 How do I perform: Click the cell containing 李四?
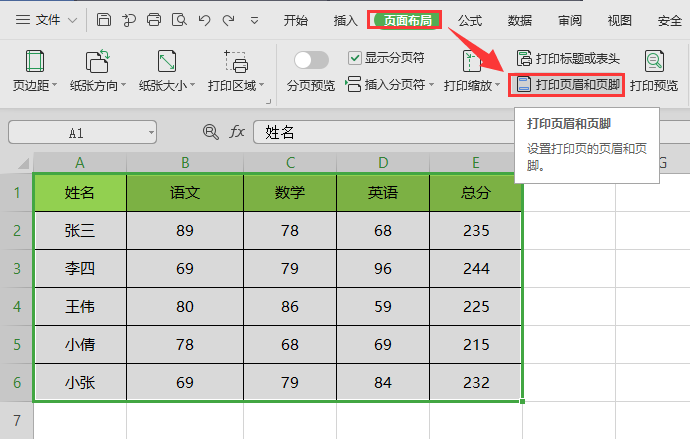[x=80, y=268]
